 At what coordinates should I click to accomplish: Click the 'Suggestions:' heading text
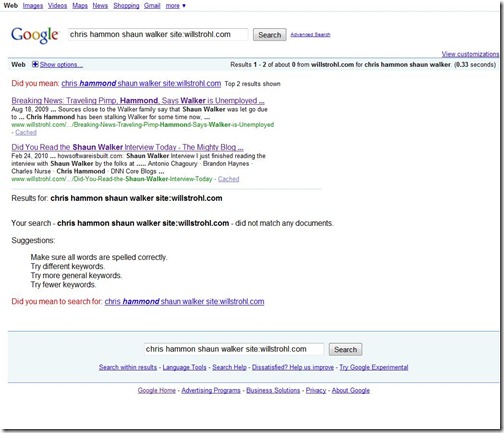tap(33, 240)
